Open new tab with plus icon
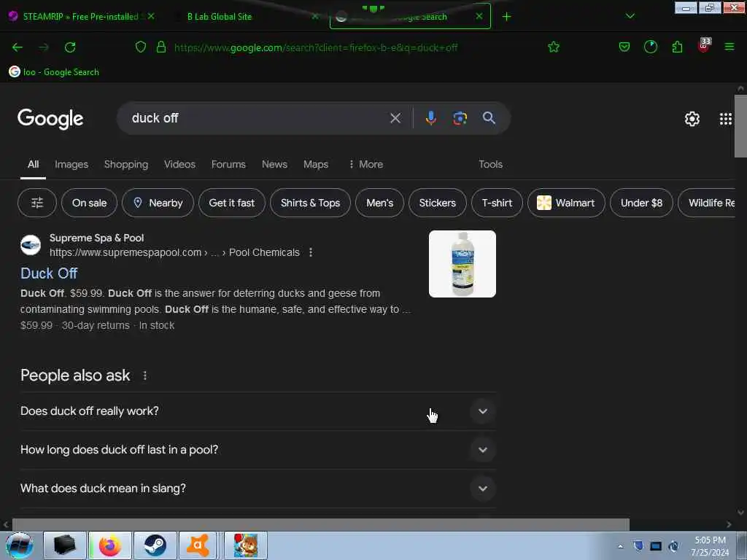The height and width of the screenshot is (560, 747). 506,17
